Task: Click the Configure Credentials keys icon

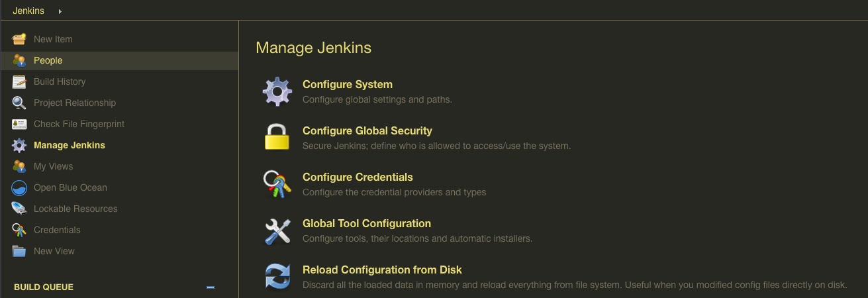Action: 277,184
